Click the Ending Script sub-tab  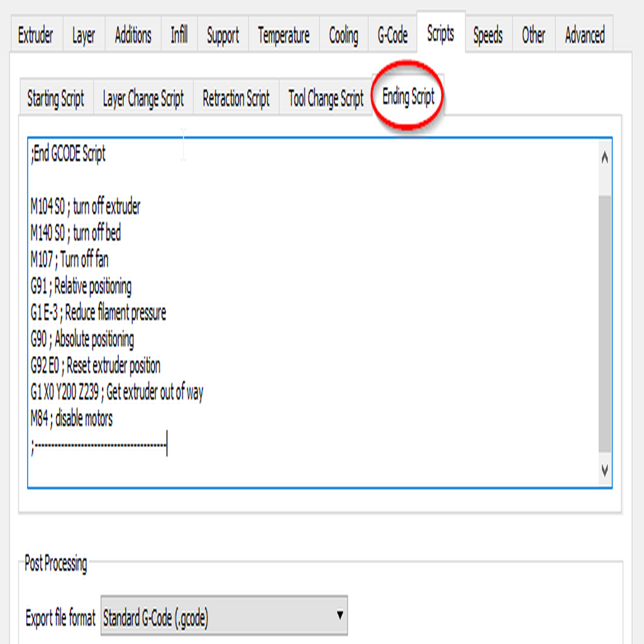coord(408,96)
